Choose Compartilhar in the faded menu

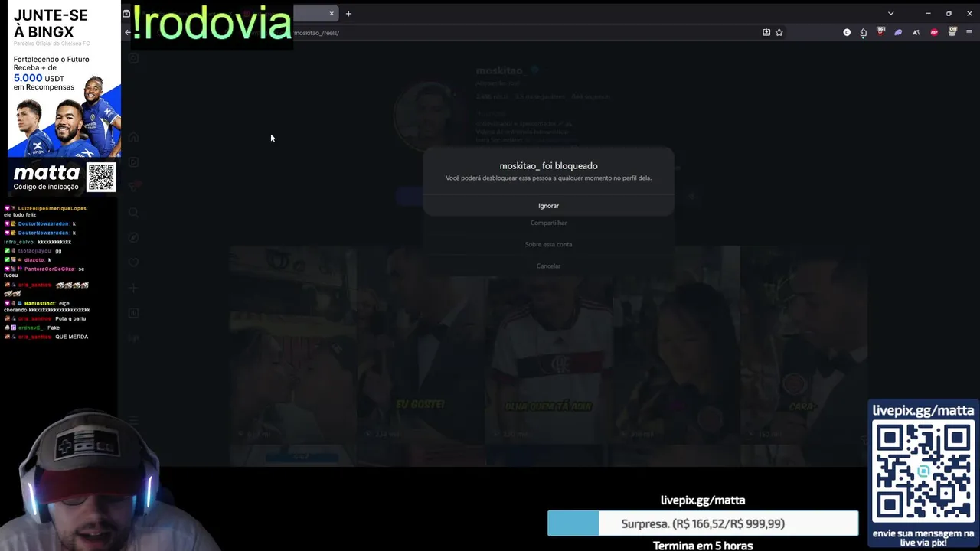coord(548,223)
